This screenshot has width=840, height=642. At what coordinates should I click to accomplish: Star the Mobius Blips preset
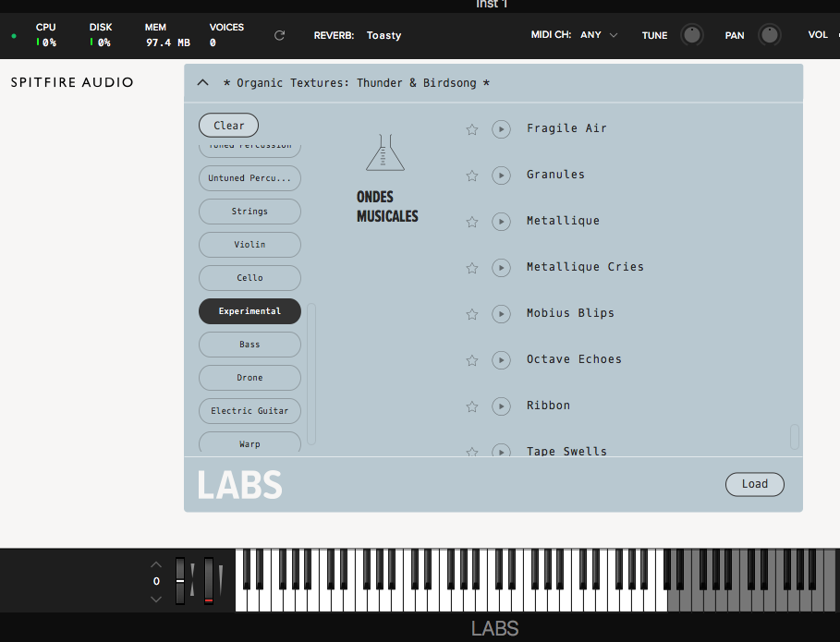point(471,314)
